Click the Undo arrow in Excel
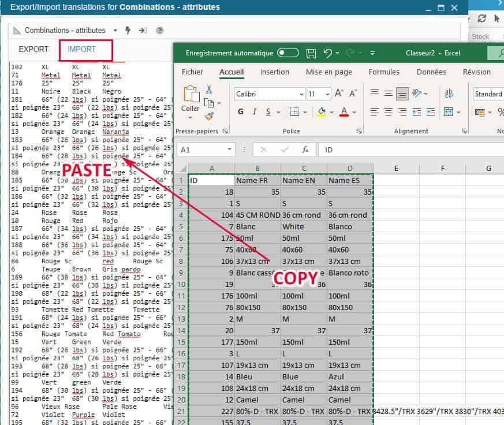 tap(328, 53)
